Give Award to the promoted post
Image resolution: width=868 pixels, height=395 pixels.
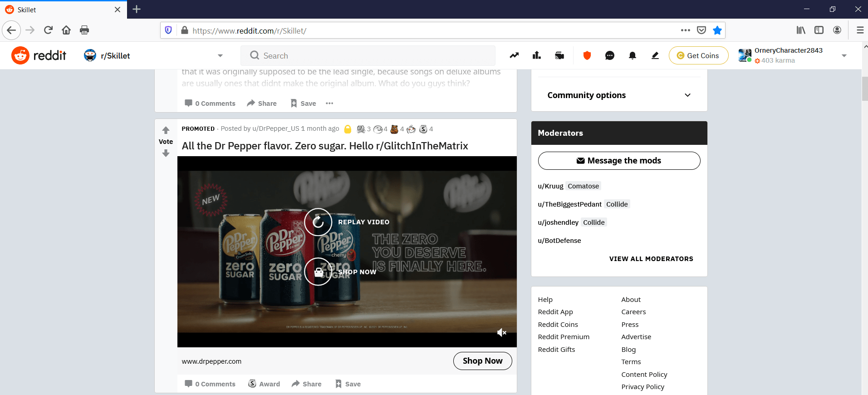[265, 384]
